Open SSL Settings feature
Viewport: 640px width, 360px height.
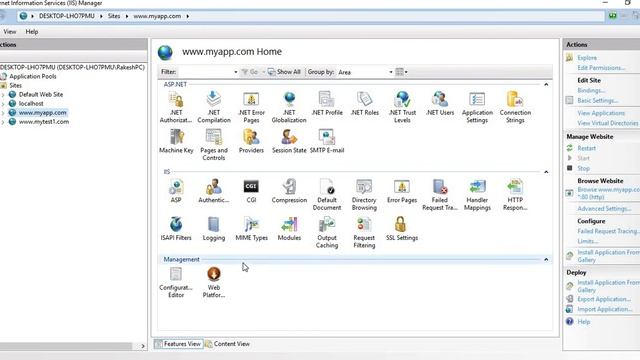(402, 229)
